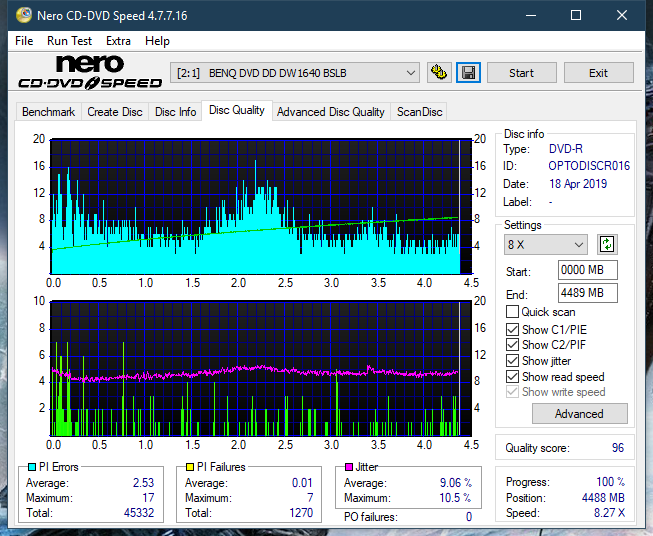Click the PI Errors Average 2.53 value
Image resolution: width=653 pixels, height=536 pixels.
pyautogui.click(x=143, y=483)
